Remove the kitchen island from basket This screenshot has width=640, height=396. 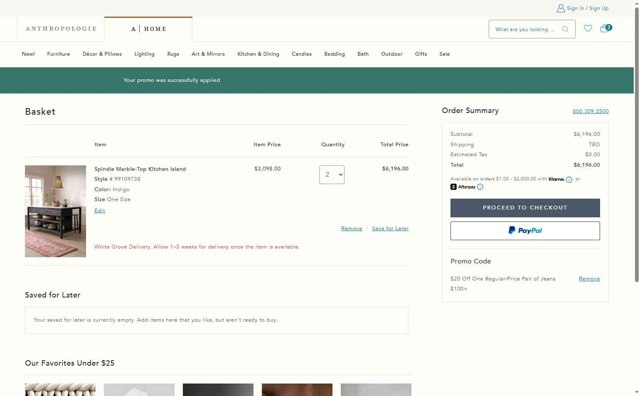click(351, 229)
